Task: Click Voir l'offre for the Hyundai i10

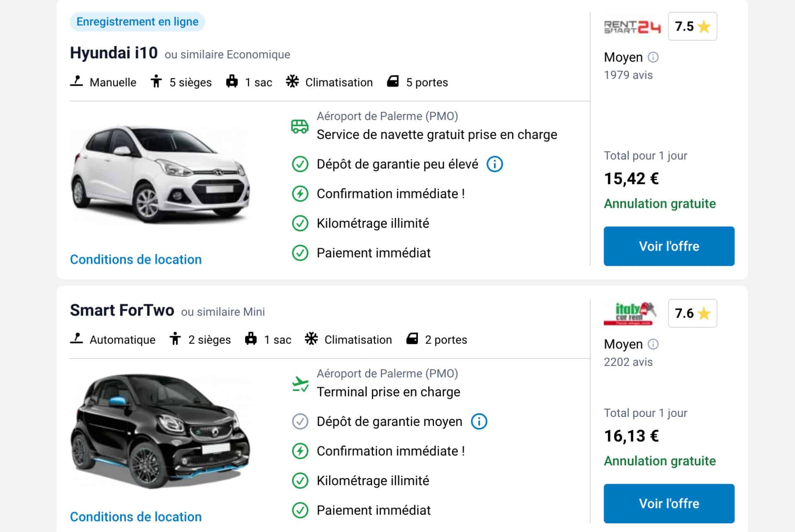Action: (x=669, y=246)
